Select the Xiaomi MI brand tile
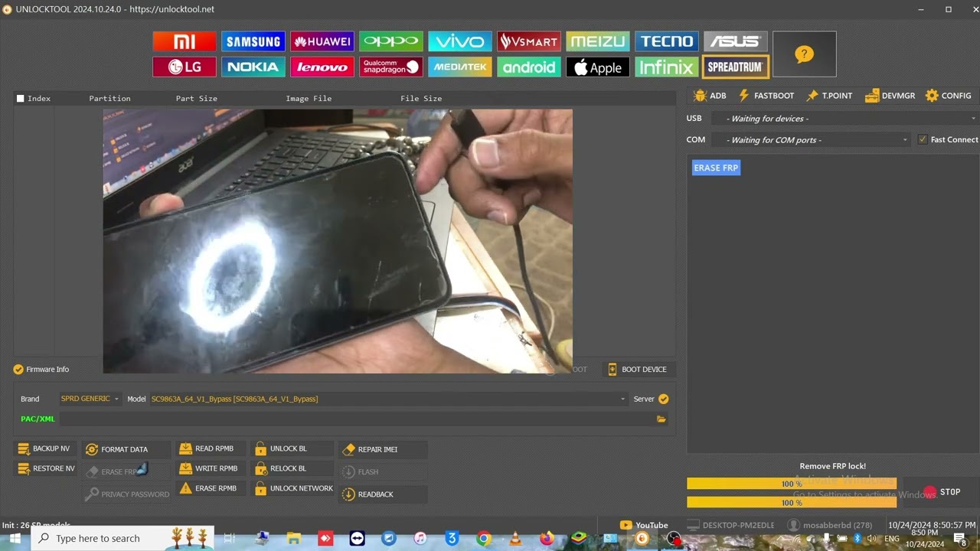980x551 pixels. coord(185,41)
